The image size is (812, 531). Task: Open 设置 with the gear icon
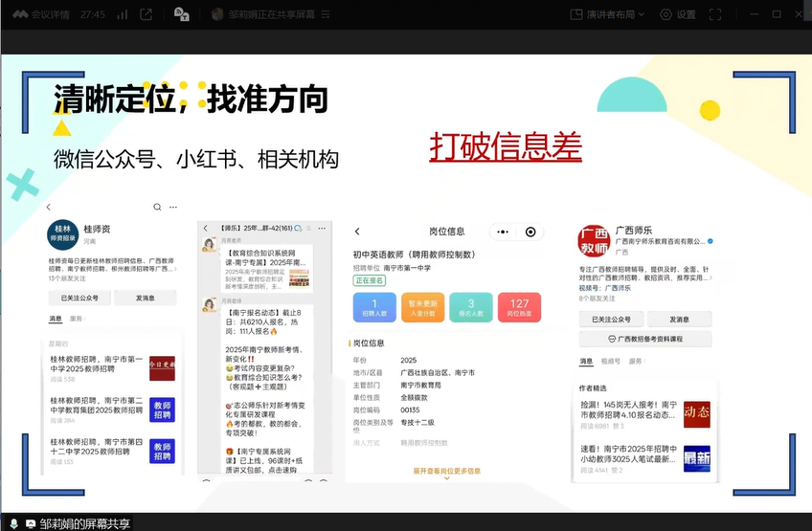pos(678,14)
